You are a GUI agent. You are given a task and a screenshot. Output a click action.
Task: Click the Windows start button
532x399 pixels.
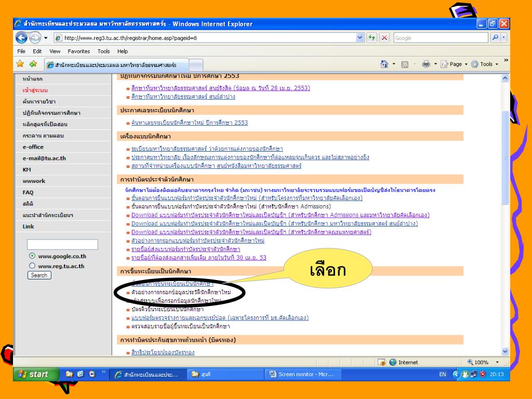pyautogui.click(x=36, y=374)
